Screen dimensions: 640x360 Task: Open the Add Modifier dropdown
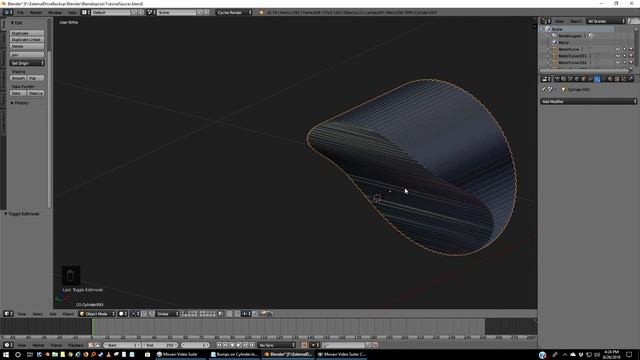point(588,101)
